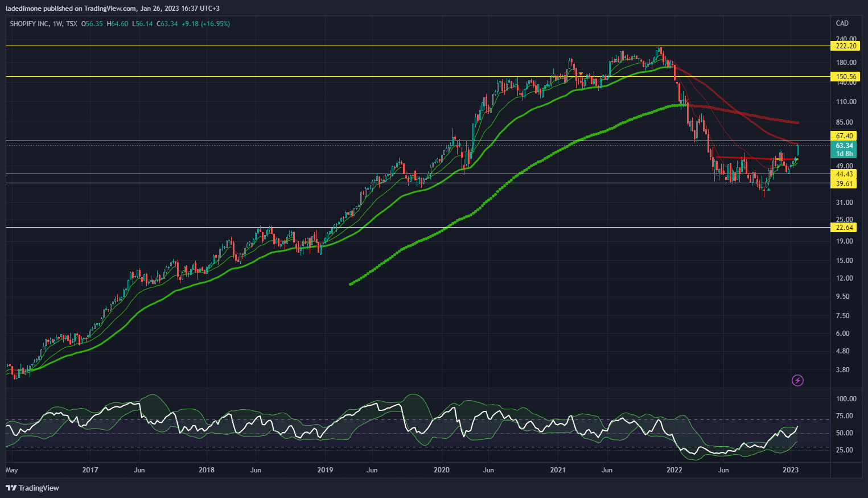Change the 1W interval in the legend
This screenshot has height=498, width=868.
point(57,24)
